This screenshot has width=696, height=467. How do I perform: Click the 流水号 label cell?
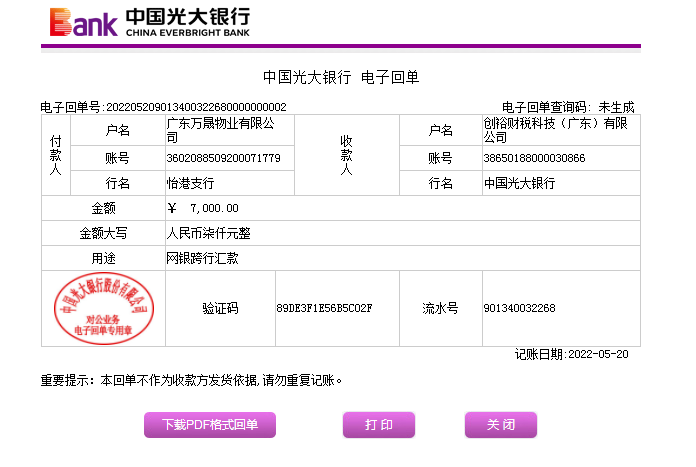coord(440,308)
